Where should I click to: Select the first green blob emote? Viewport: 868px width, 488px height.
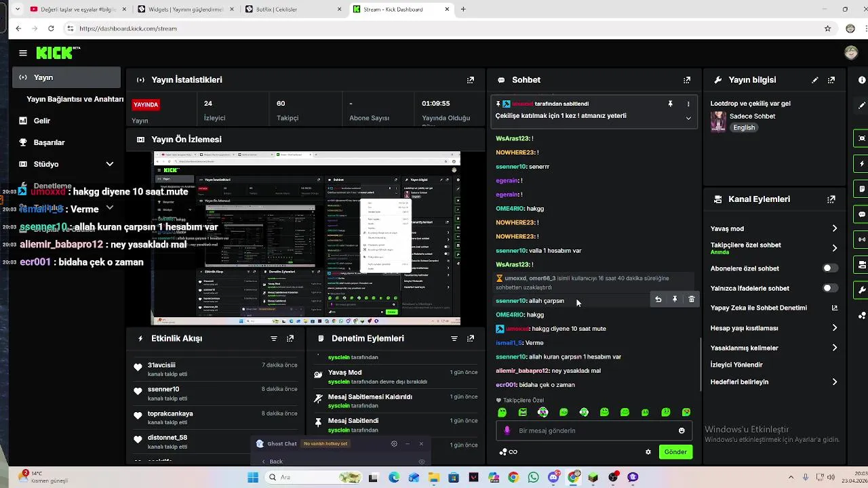pyautogui.click(x=502, y=412)
